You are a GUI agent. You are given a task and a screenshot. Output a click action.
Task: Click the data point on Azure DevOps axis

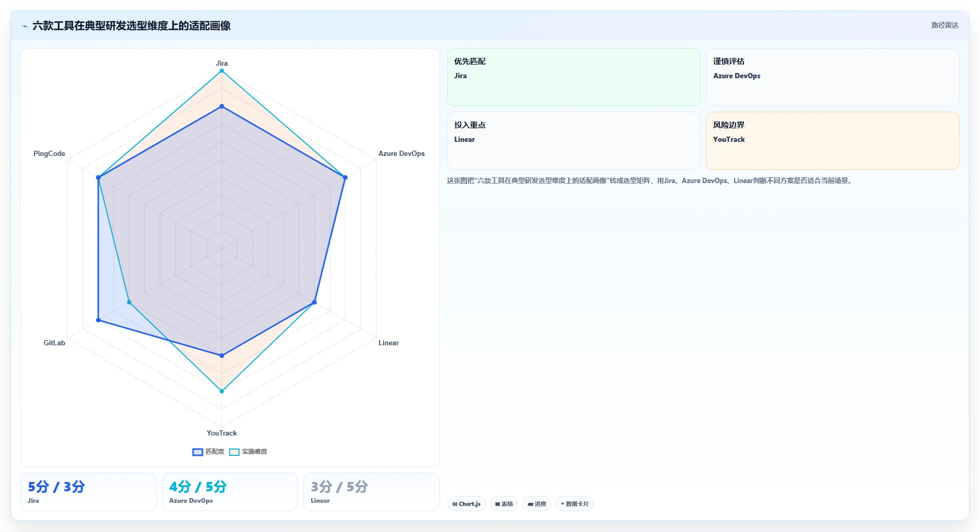pyautogui.click(x=345, y=178)
